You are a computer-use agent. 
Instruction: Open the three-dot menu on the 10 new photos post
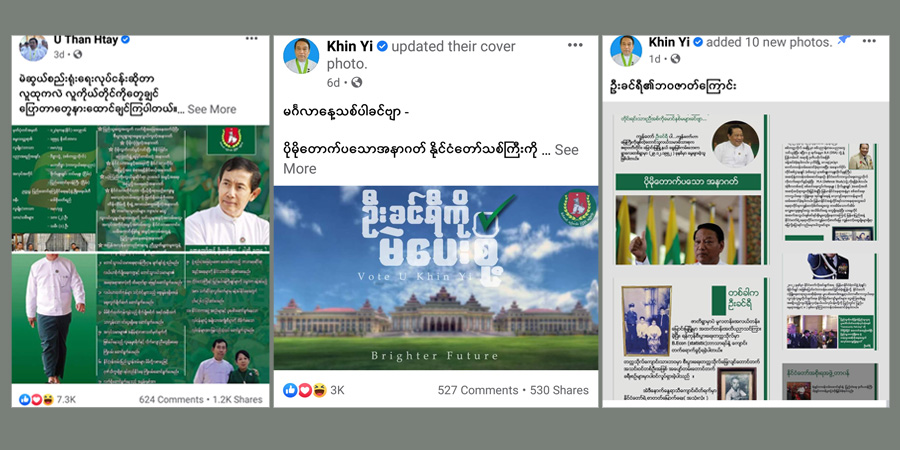pos(869,41)
